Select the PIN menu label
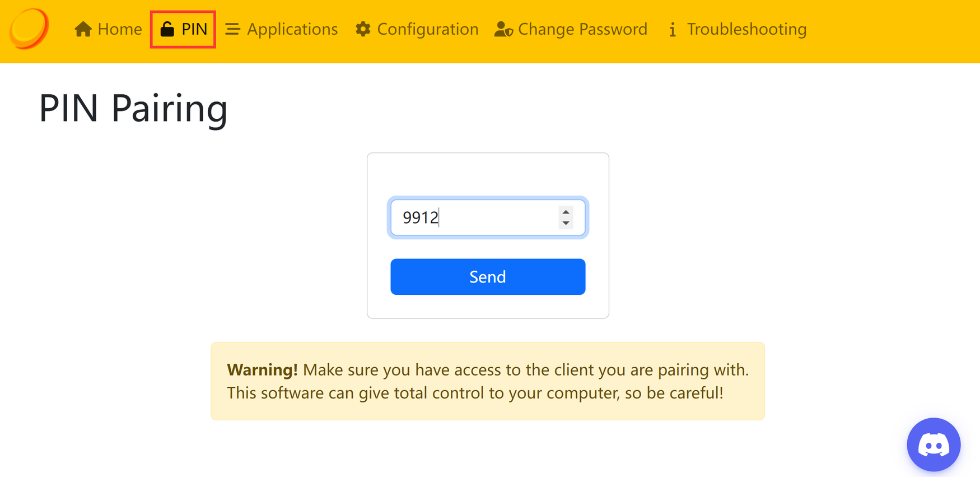 (194, 29)
